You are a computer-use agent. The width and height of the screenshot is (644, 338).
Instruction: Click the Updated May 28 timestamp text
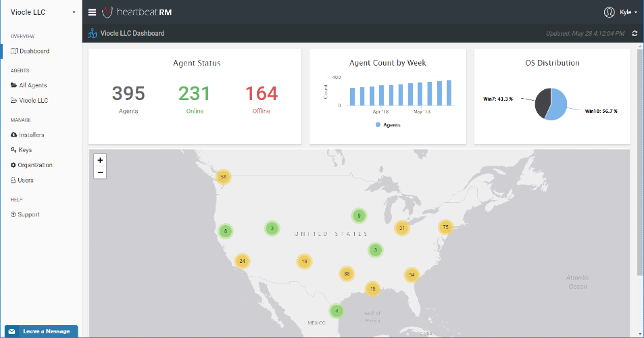coord(585,34)
